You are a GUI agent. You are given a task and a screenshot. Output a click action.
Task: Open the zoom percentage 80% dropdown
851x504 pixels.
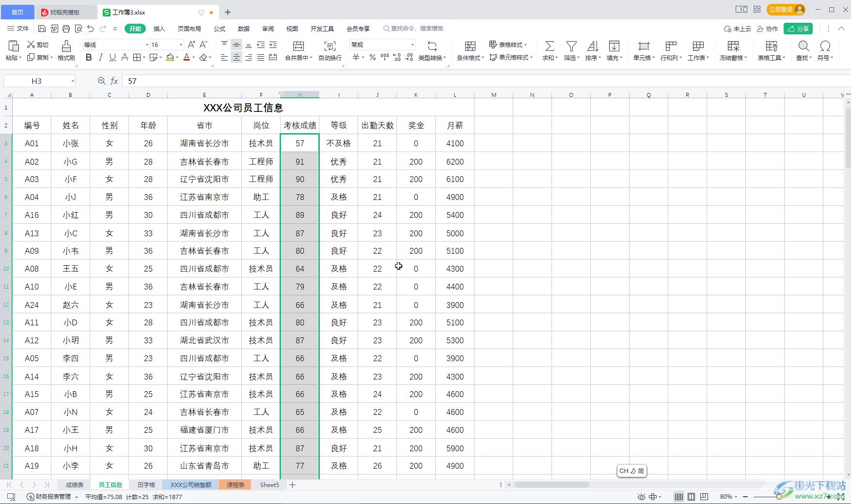(x=728, y=497)
